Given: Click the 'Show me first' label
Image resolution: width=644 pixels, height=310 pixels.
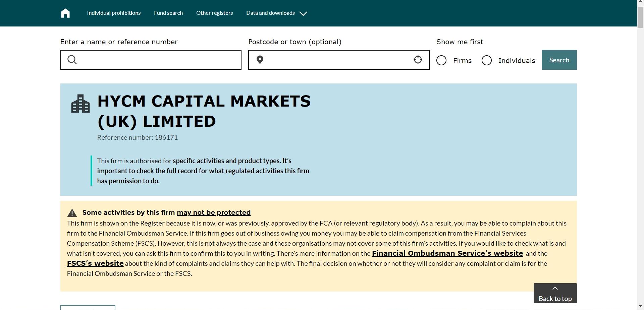Looking at the screenshot, I should click(x=460, y=42).
